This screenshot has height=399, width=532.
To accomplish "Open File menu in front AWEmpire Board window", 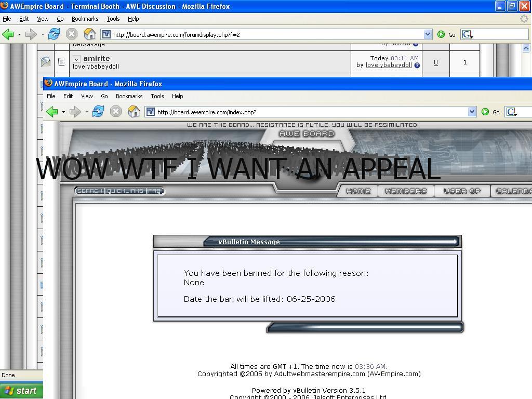I will point(51,96).
